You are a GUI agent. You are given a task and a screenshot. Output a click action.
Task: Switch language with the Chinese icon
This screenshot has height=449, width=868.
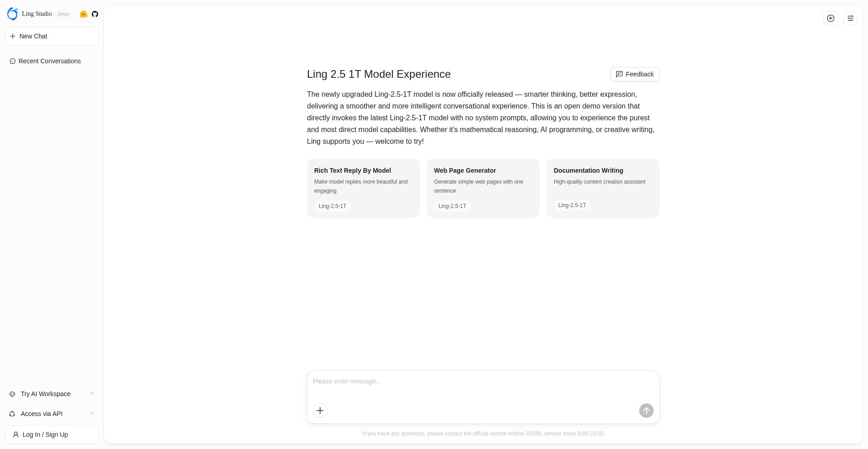pos(830,18)
